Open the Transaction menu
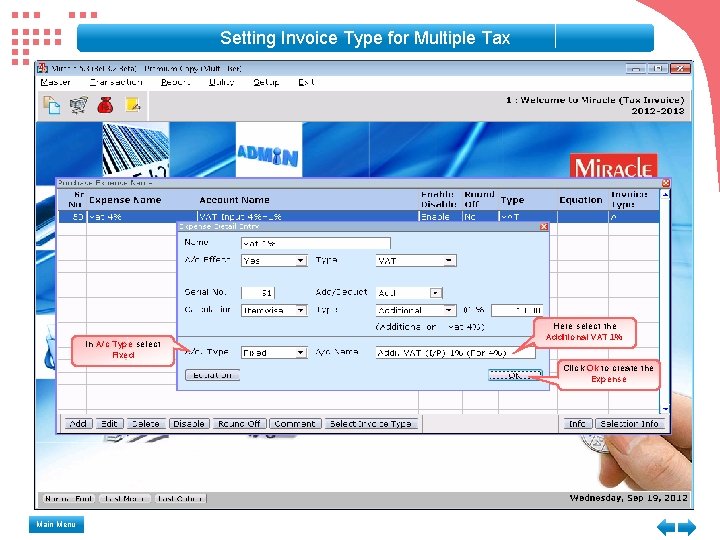This screenshot has width=720, height=540. [x=116, y=82]
